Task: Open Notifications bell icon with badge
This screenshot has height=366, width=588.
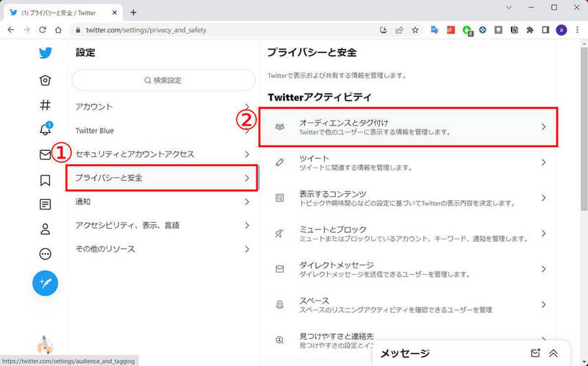Action: pyautogui.click(x=46, y=129)
